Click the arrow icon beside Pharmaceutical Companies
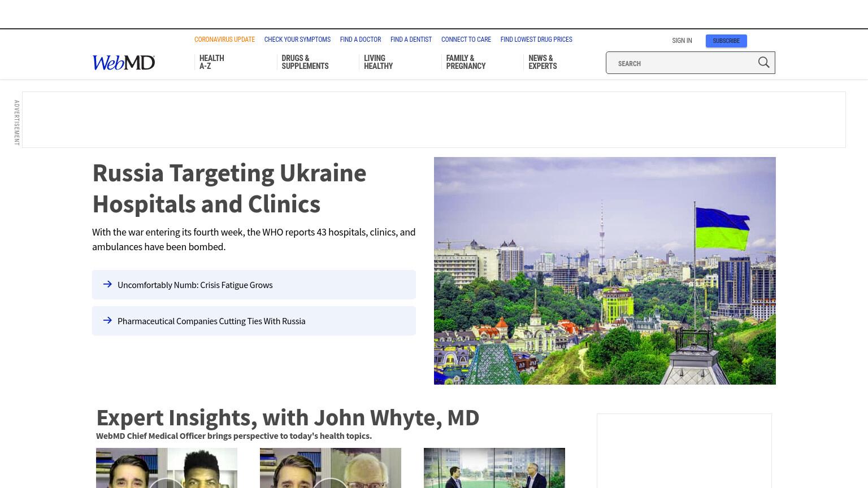 coord(107,320)
